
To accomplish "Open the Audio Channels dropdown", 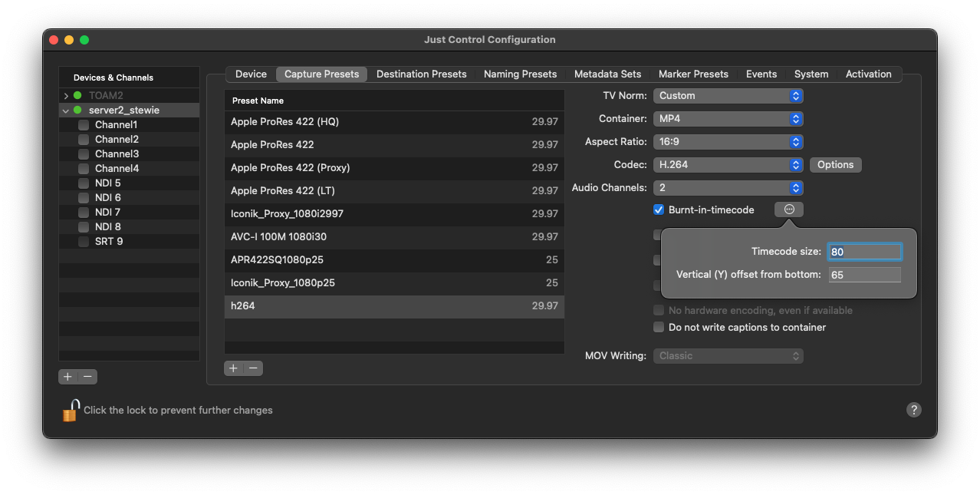I will 728,188.
